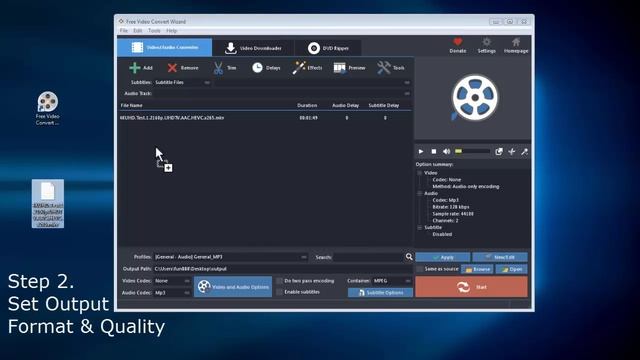This screenshot has height=360, width=640.
Task: Select the highlighted desktop file icon
Action: (48, 204)
